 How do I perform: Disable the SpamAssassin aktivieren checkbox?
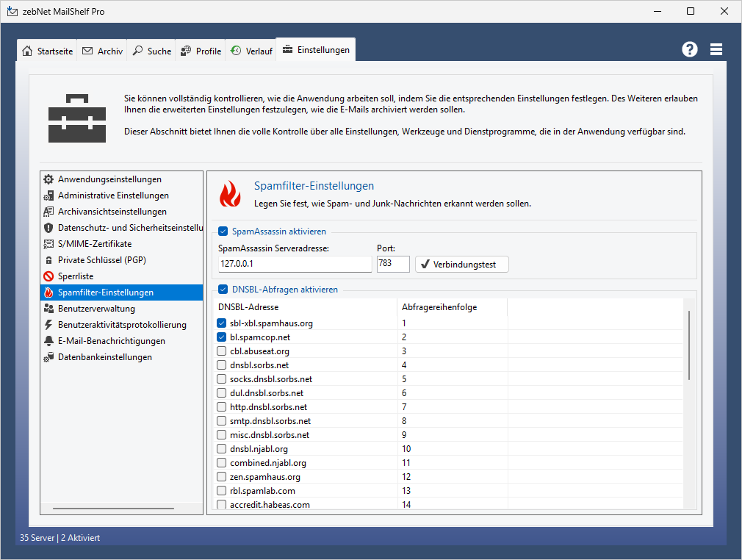click(223, 231)
